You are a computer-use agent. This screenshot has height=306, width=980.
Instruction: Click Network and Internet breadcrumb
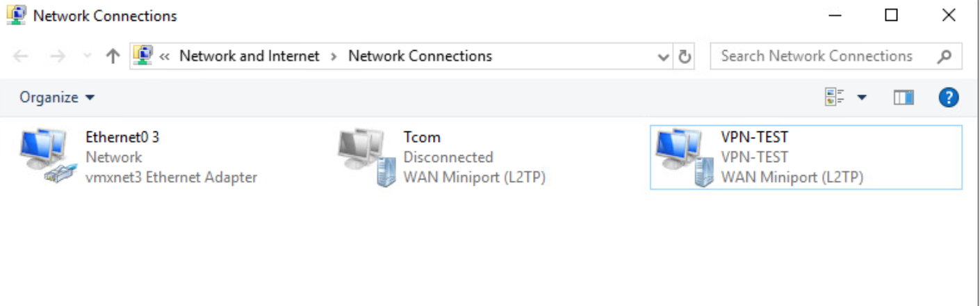(250, 56)
